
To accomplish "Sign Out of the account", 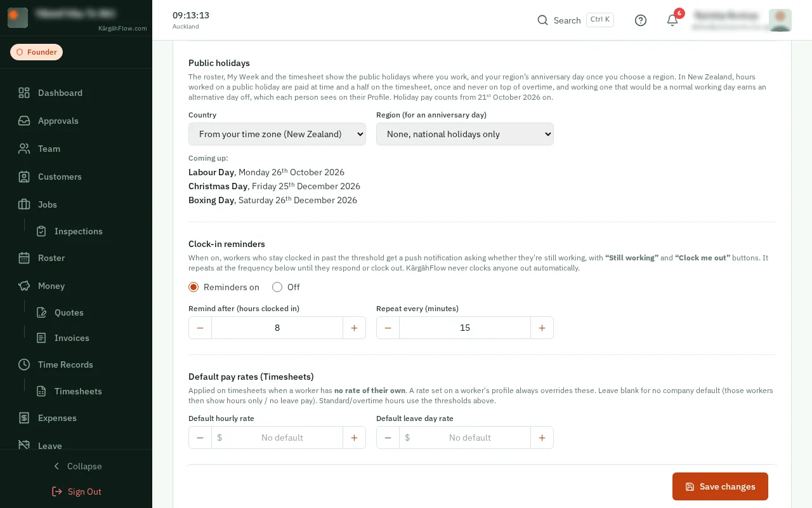I will tap(76, 491).
